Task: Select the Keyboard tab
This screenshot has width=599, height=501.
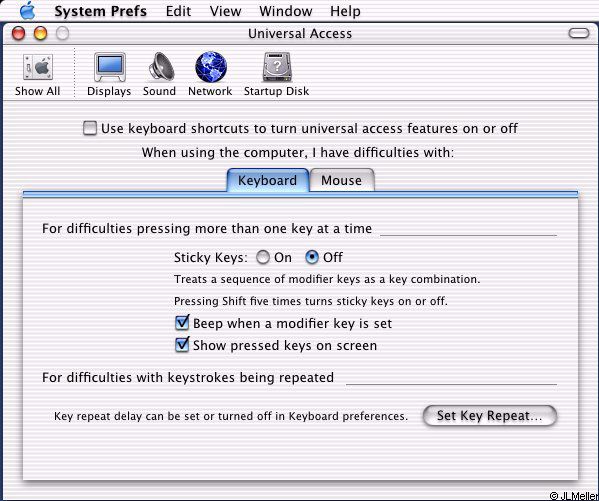Action: [267, 180]
